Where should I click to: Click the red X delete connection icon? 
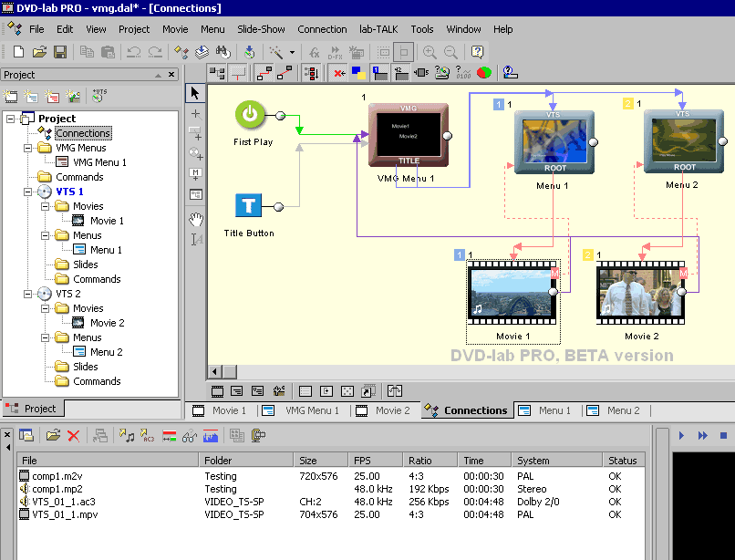click(339, 73)
